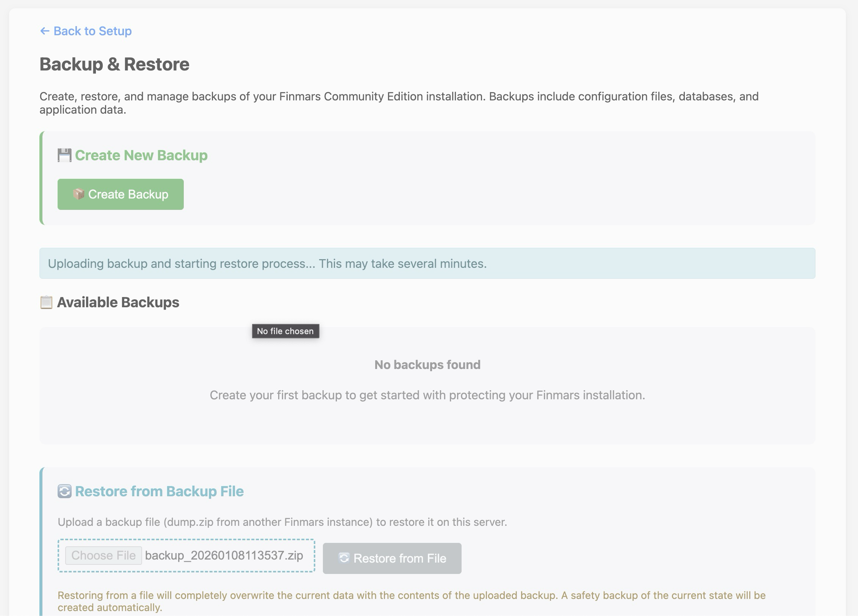Click the left arrow before Back to Setup
The image size is (858, 616).
pyautogui.click(x=45, y=31)
